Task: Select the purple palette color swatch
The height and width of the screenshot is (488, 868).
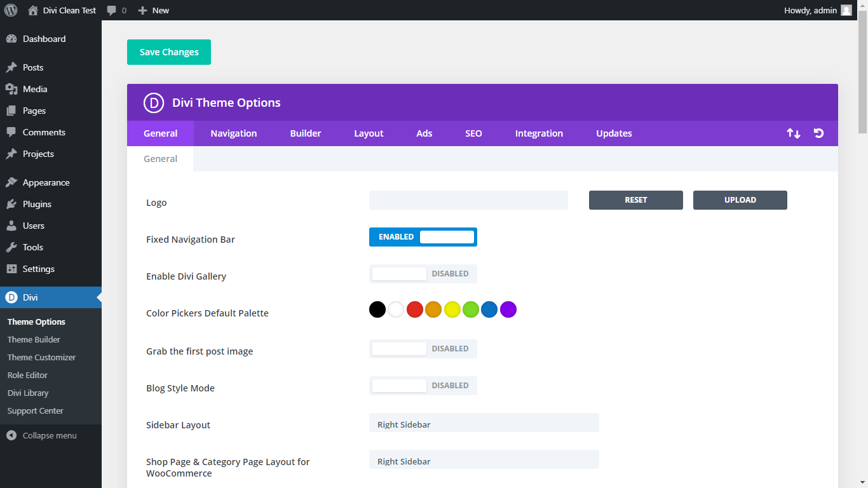Action: click(508, 309)
